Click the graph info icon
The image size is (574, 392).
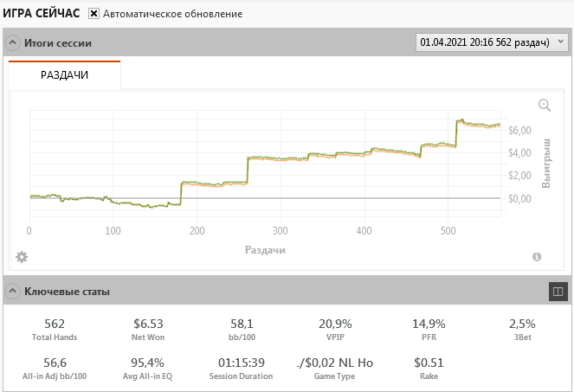click(x=537, y=257)
